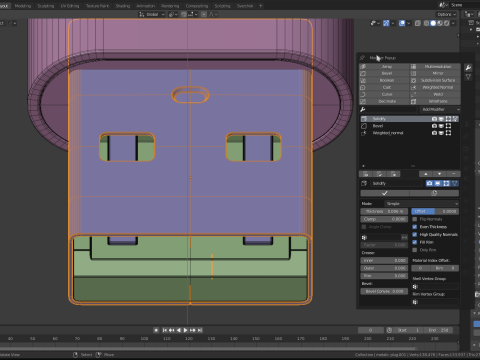Switch to the Animation workspace tab
The image size is (480, 360).
(146, 6)
